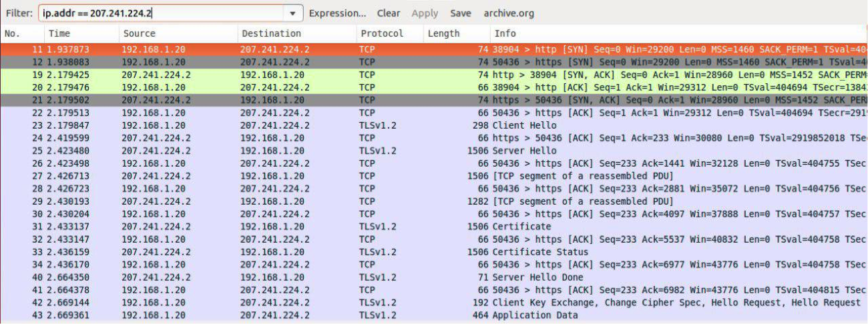Save the current filter expression
This screenshot has height=324, width=868.
tap(460, 13)
